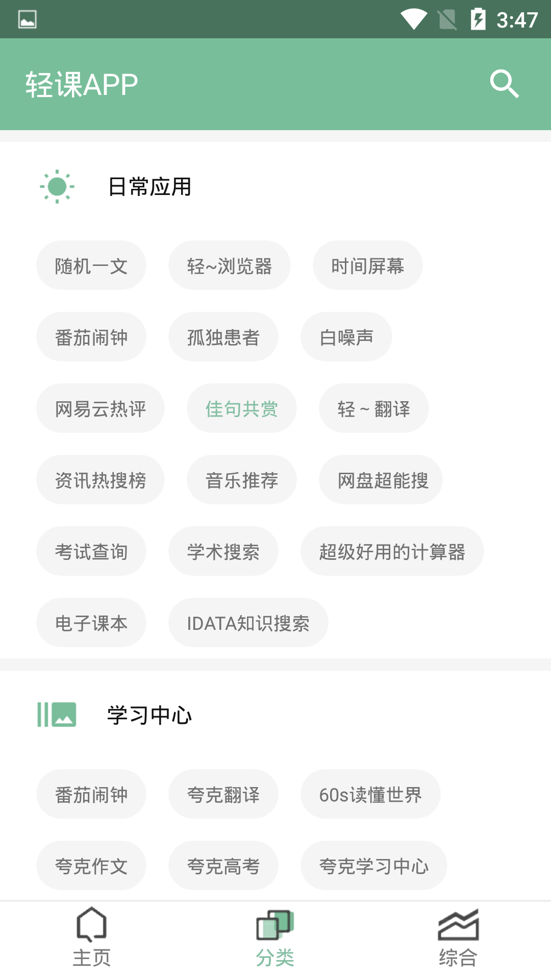
Task: Open 轻~浏览器 chip
Action: 230,265
